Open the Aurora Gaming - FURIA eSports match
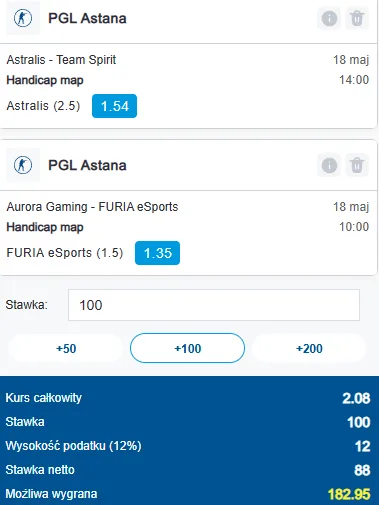The image size is (379, 505). (x=92, y=207)
